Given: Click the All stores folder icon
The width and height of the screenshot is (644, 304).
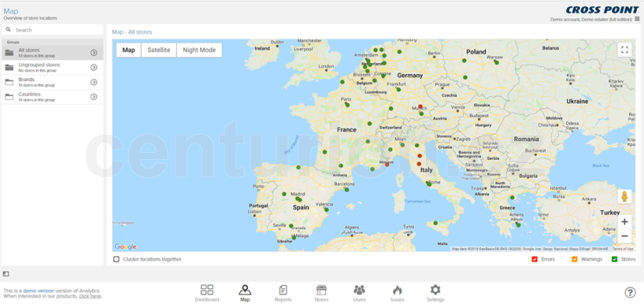Looking at the screenshot, I should coord(9,52).
